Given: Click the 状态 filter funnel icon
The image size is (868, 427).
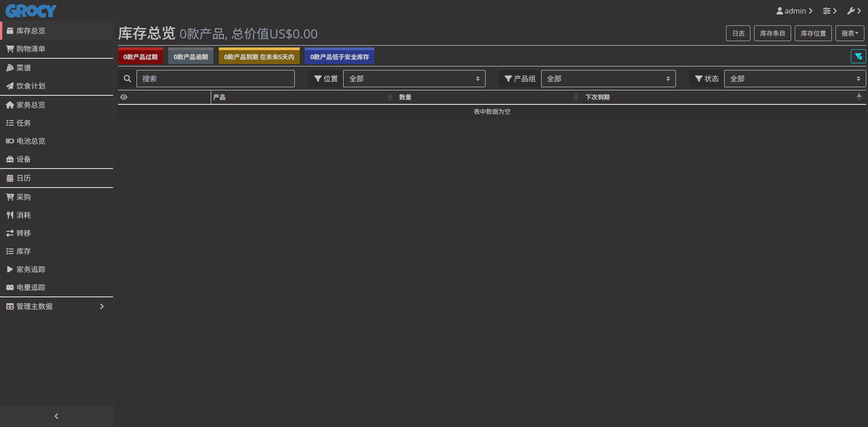Looking at the screenshot, I should (698, 79).
